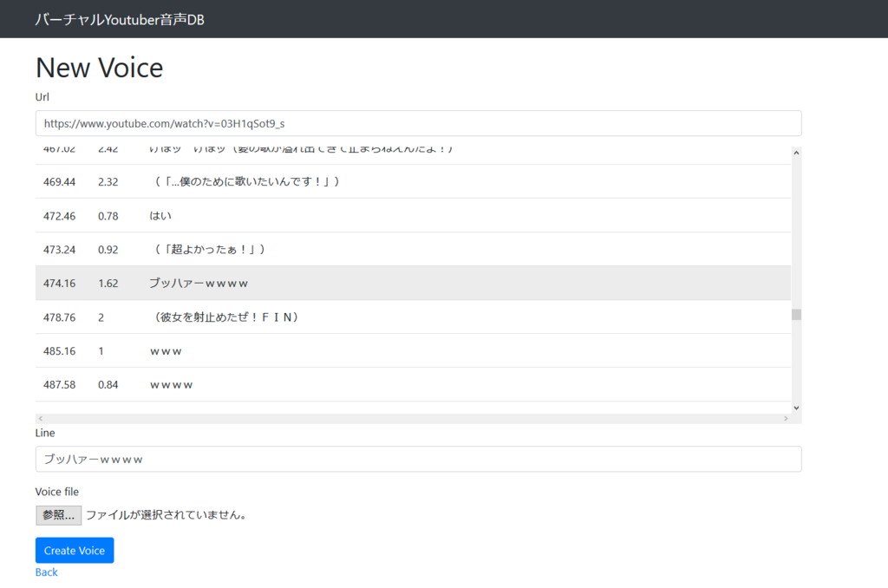Viewport: 888px width, 588px height.
Task: Select the highlighted ブッハァーｗｗｗｗ row
Action: pyautogui.click(x=413, y=284)
